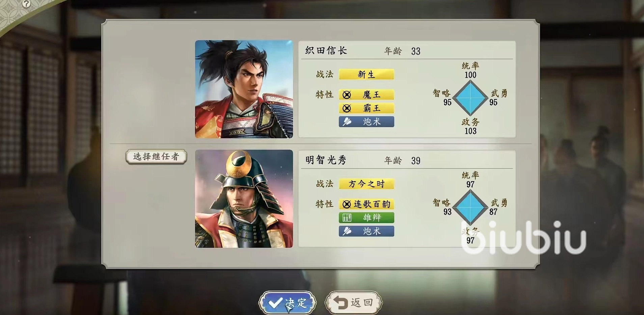Click the help question mark icon
The image size is (644, 315).
point(26,4)
